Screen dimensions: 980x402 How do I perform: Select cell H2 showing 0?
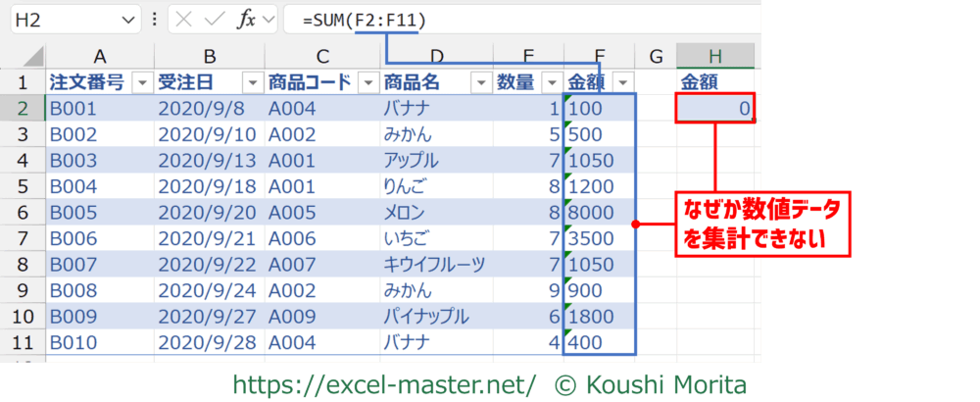(x=714, y=109)
